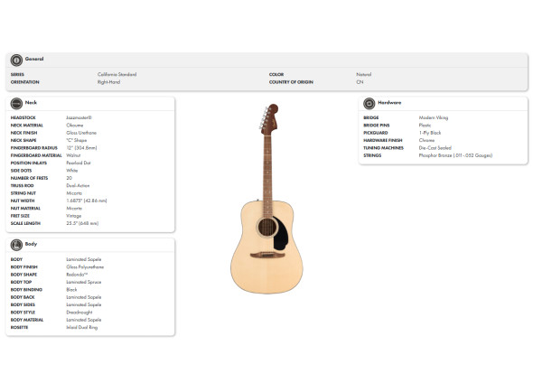Click the 'Pearloid Dot' position inlays value
This screenshot has width=533, height=392.
tap(79, 163)
